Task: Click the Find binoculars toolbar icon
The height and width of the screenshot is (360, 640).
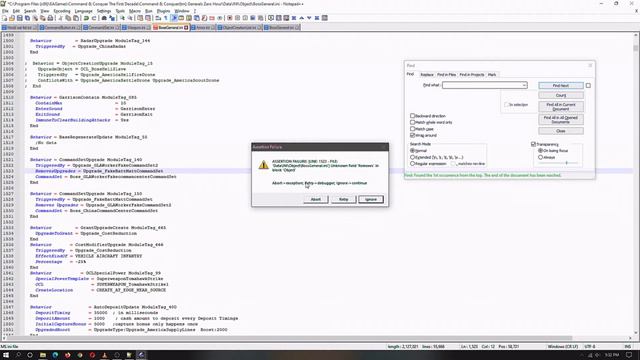Action: pos(104,18)
